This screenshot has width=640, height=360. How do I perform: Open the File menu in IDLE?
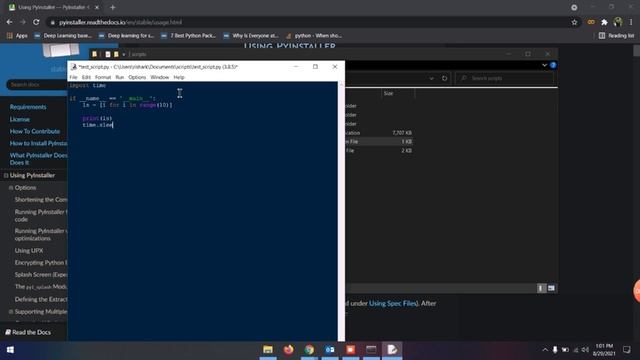(73, 77)
